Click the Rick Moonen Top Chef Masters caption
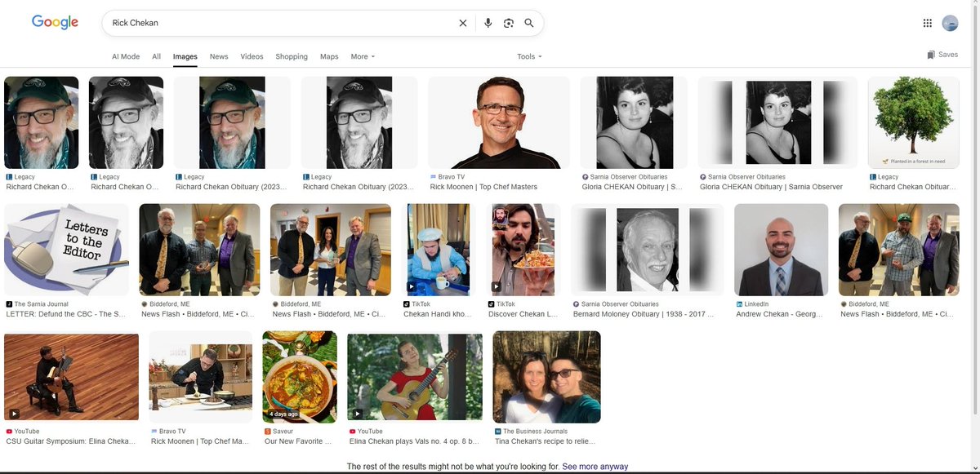This screenshot has width=980, height=474. pos(483,187)
